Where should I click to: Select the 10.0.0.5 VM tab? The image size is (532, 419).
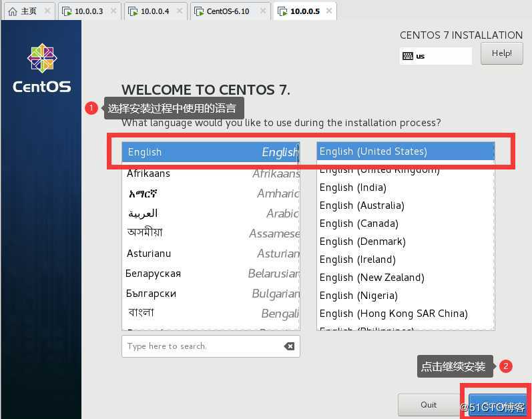point(305,11)
